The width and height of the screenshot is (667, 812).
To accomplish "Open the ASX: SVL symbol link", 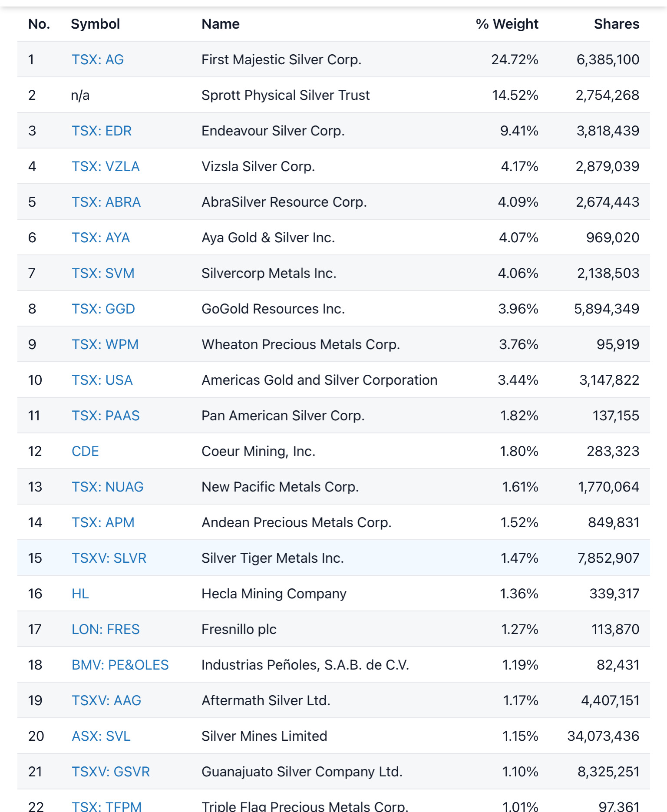I will point(101,736).
